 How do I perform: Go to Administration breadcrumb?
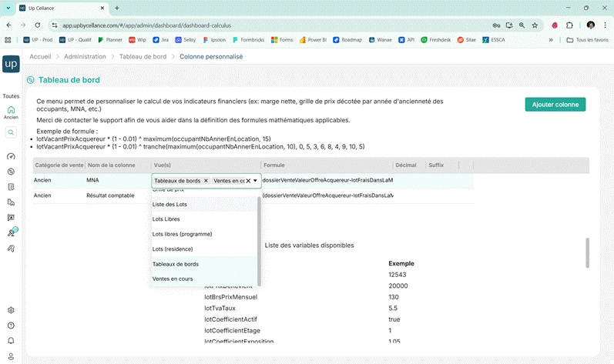click(85, 57)
